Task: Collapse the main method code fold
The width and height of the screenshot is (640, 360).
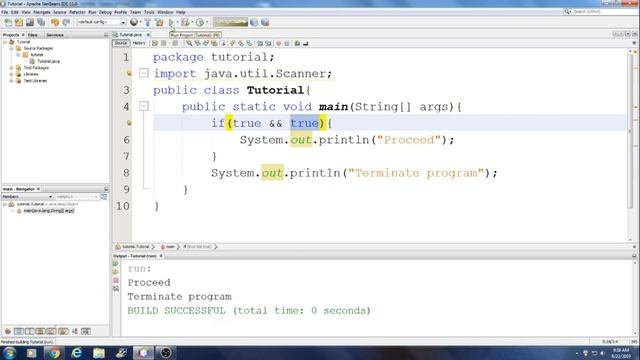Action: (144, 107)
